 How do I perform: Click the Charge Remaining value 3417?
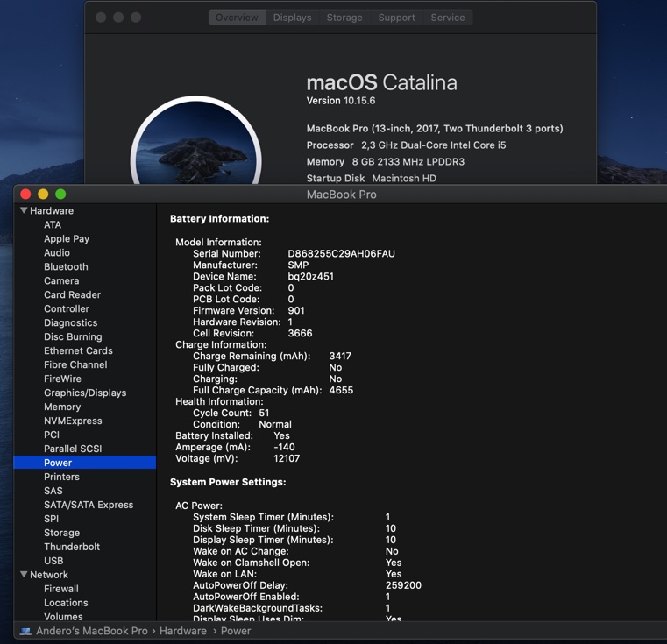pyautogui.click(x=340, y=356)
